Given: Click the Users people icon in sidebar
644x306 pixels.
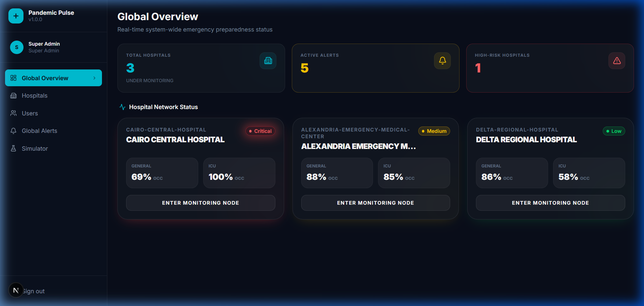Looking at the screenshot, I should point(13,113).
